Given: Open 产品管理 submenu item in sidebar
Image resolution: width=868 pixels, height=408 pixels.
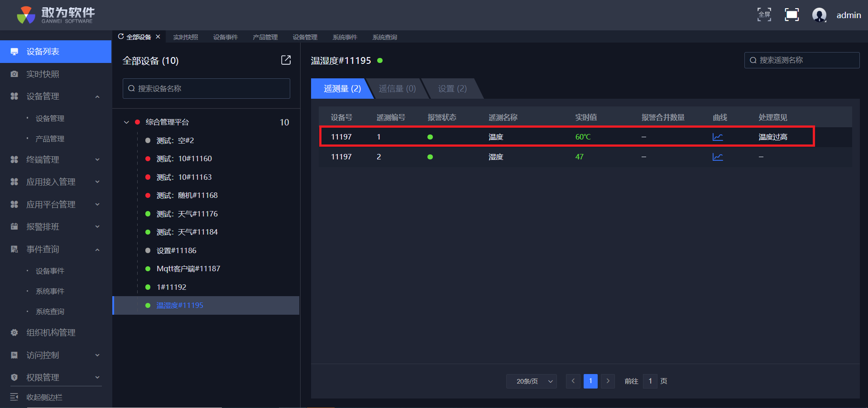Looking at the screenshot, I should (x=50, y=139).
